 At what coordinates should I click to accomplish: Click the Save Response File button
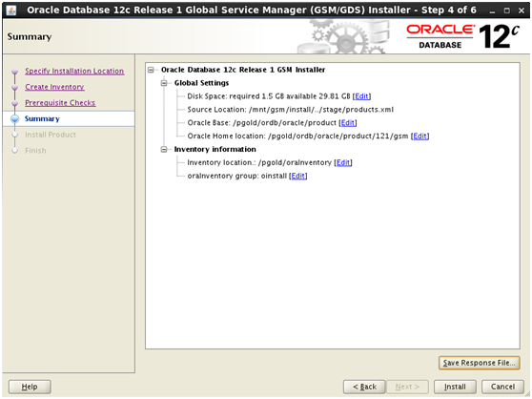tap(479, 363)
